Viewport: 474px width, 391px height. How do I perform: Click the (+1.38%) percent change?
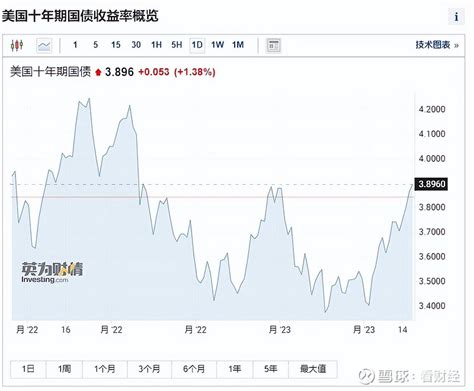(x=195, y=72)
